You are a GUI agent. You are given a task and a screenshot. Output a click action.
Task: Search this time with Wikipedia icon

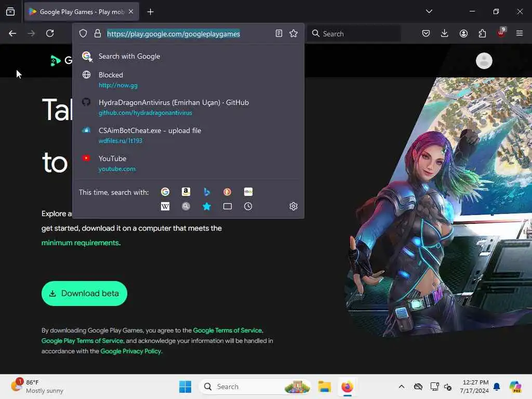[165, 207]
